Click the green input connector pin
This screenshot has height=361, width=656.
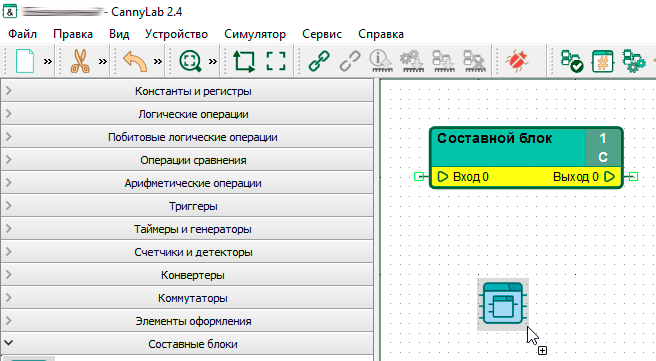tap(419, 177)
